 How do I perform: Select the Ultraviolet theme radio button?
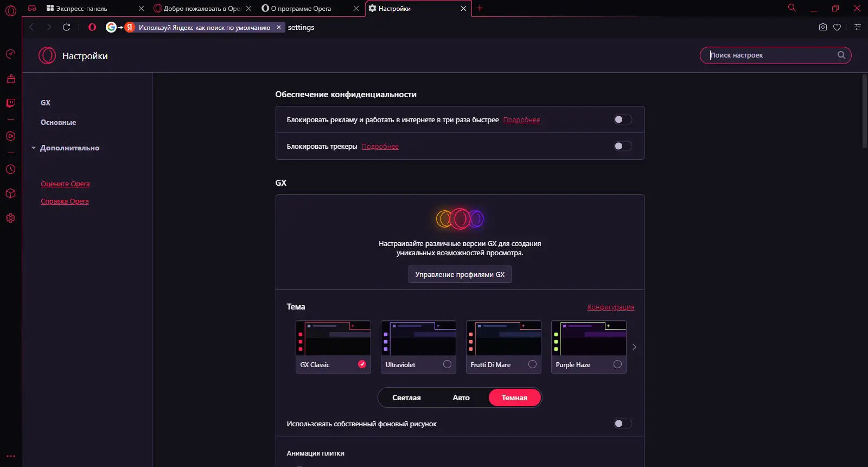click(x=447, y=364)
